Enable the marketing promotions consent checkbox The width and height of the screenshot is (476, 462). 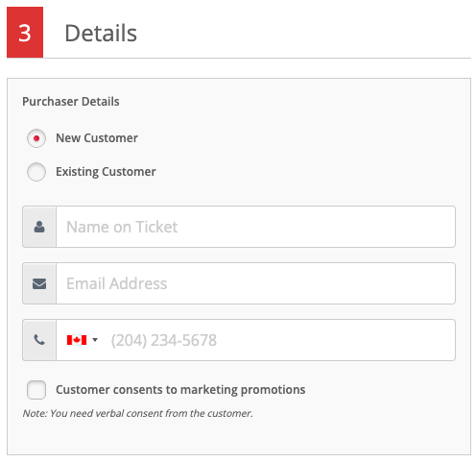coord(36,390)
